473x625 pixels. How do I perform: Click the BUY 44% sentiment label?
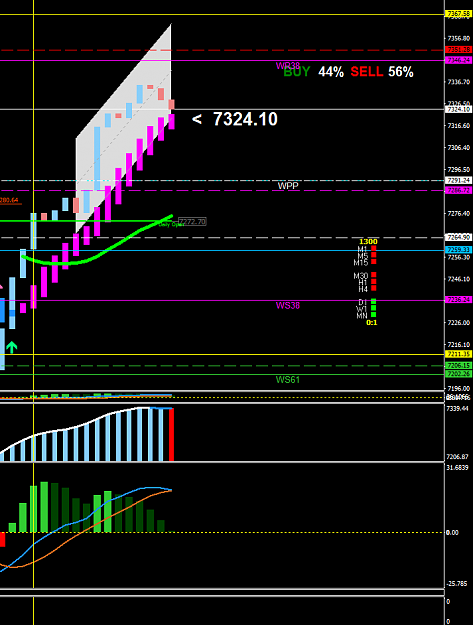[314, 72]
